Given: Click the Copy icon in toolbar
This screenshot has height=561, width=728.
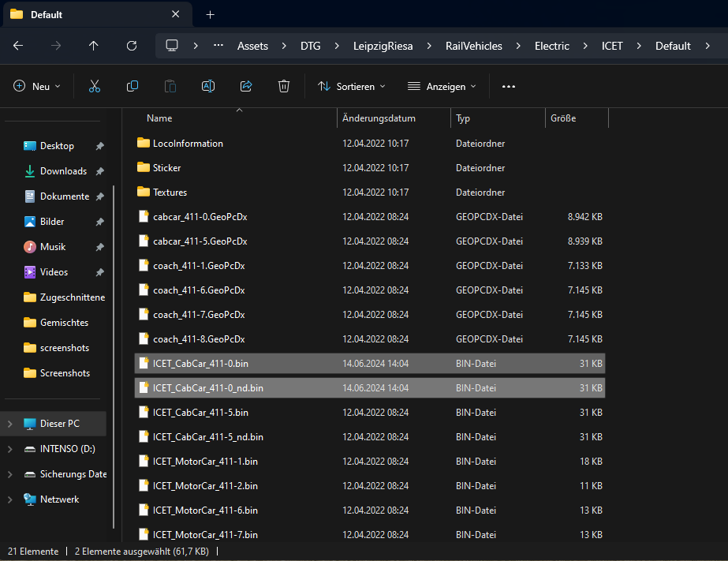Looking at the screenshot, I should (133, 86).
